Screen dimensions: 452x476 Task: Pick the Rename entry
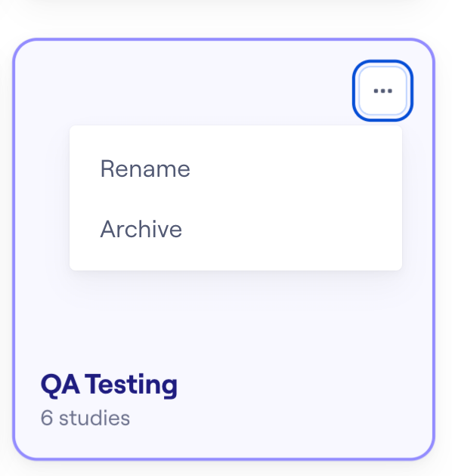click(236, 168)
